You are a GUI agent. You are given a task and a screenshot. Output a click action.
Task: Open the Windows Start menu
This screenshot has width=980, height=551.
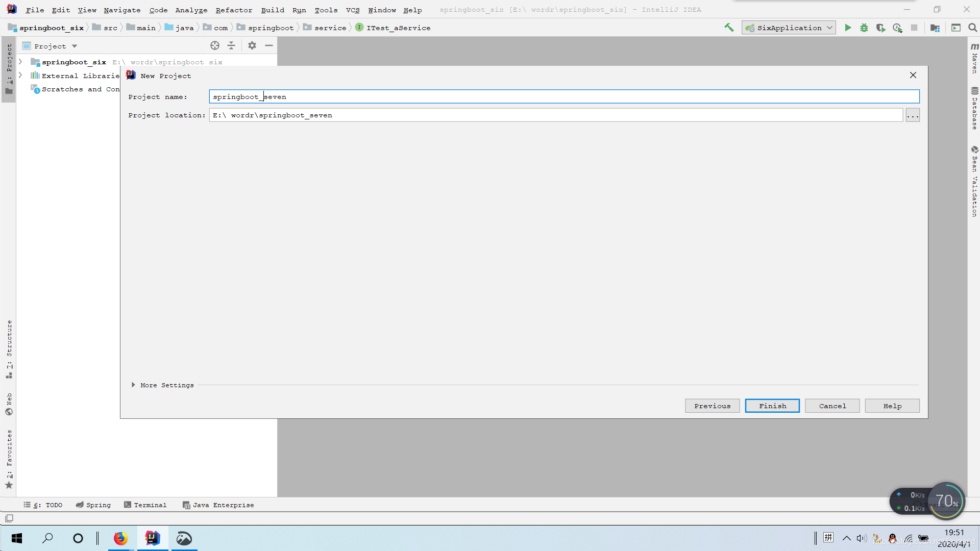(x=17, y=538)
